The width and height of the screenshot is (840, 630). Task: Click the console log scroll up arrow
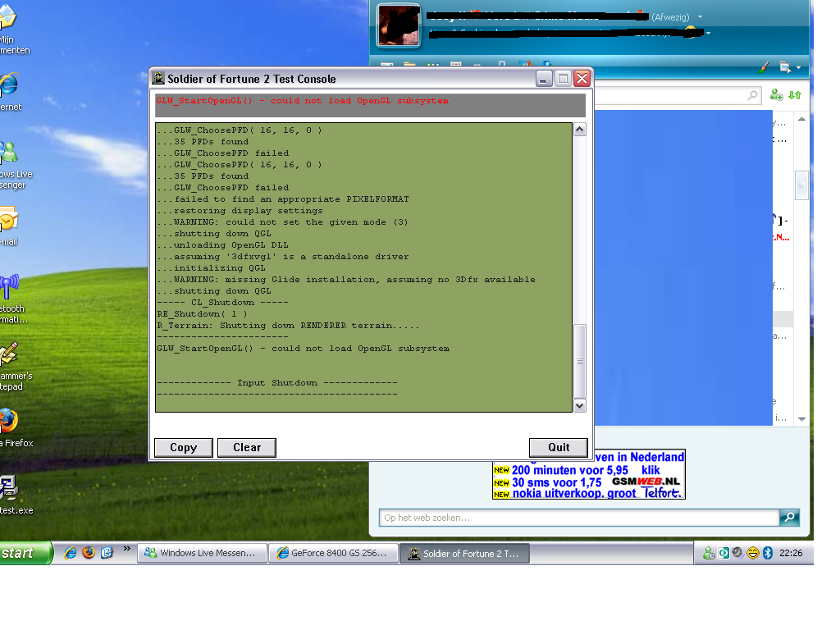click(x=580, y=129)
